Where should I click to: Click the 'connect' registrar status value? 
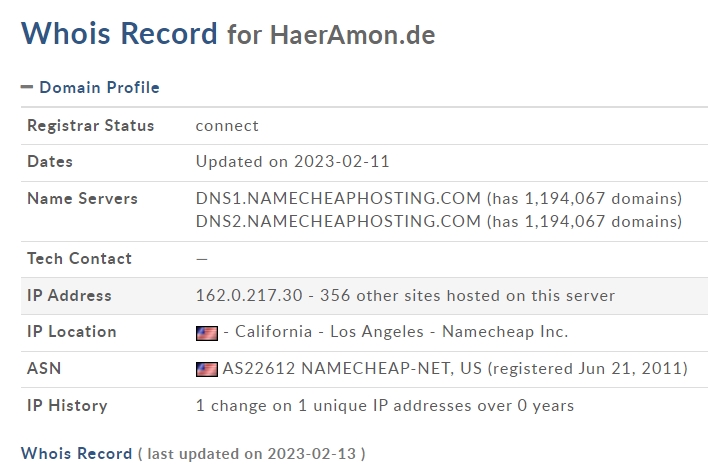(x=227, y=126)
